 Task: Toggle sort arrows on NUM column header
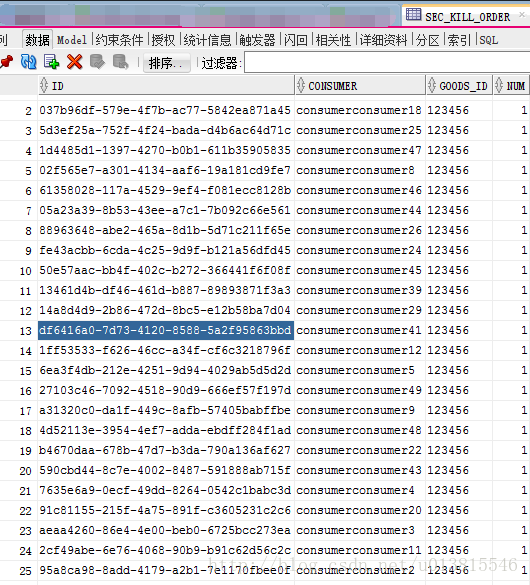[499, 85]
